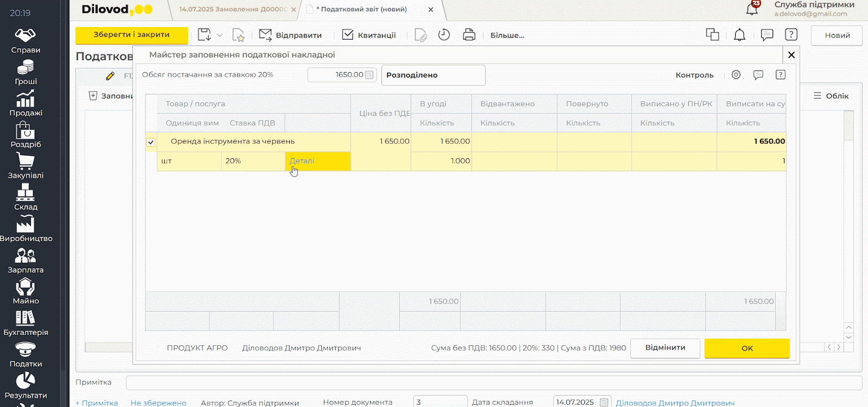
Task: Switch to the Замовлення tab
Action: pos(233,10)
